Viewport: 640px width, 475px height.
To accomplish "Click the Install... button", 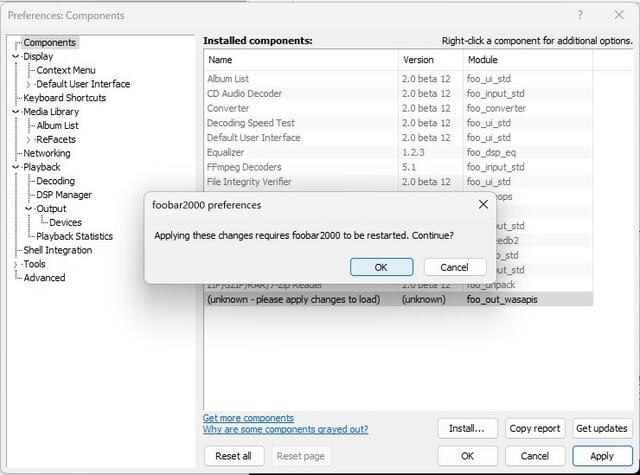I will coord(467,428).
